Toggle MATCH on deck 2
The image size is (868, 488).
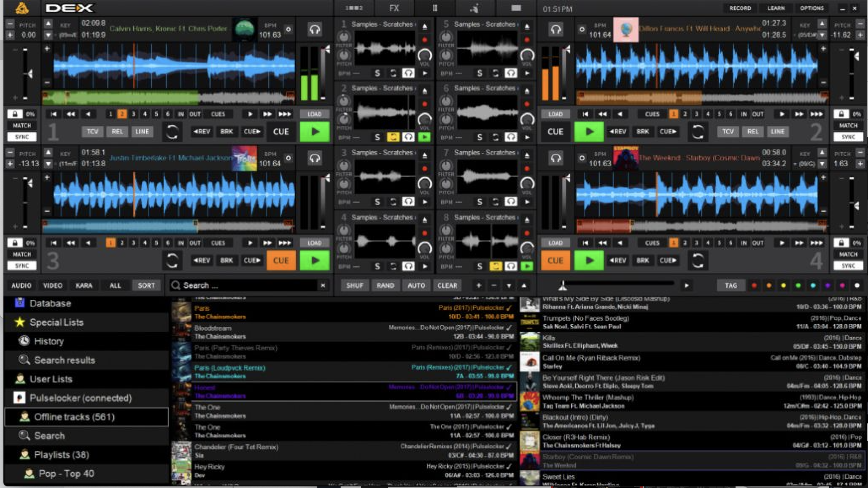pos(848,125)
